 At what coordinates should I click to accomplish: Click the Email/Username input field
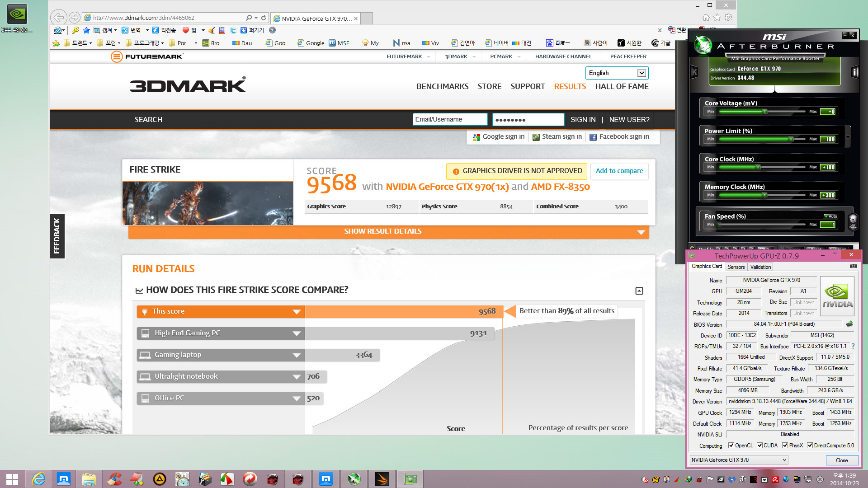450,119
